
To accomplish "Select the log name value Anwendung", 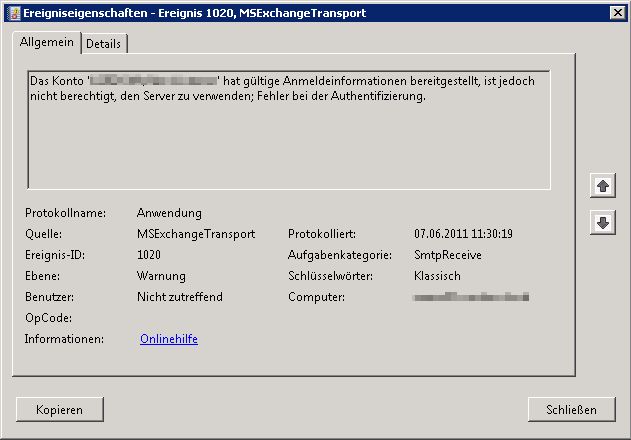I will tap(169, 213).
